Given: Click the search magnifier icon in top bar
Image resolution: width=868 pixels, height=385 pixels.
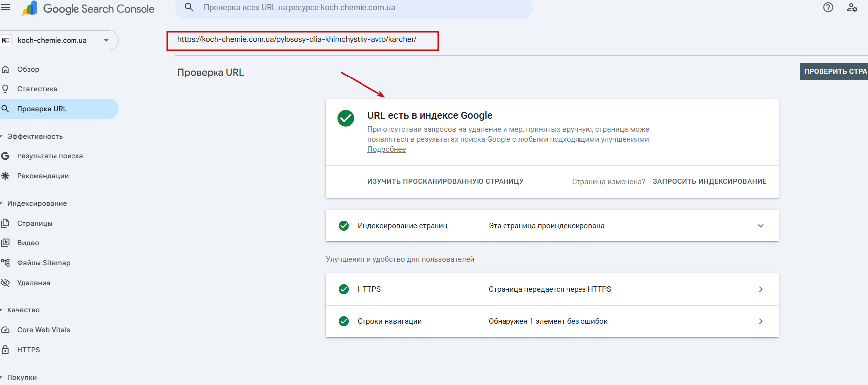Looking at the screenshot, I should tap(189, 7).
